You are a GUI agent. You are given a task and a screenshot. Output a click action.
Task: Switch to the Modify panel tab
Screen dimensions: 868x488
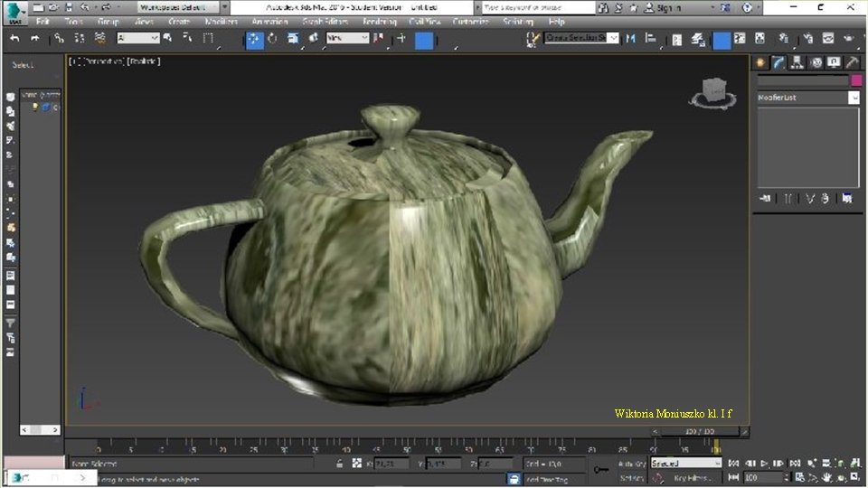coord(779,62)
